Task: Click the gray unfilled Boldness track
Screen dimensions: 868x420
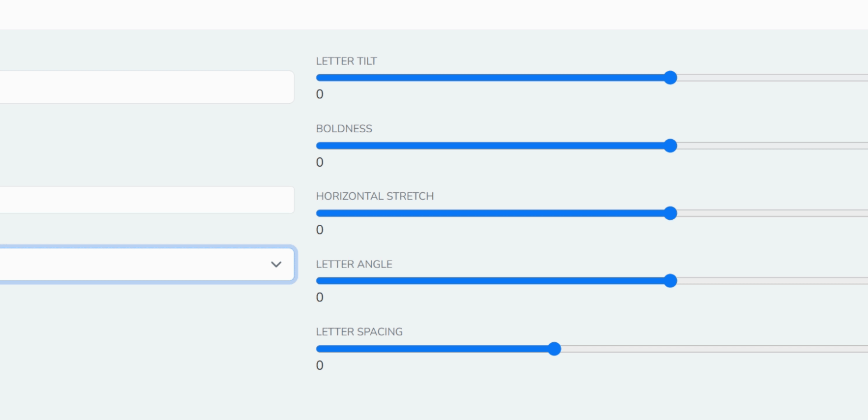Action: pyautogui.click(x=772, y=146)
